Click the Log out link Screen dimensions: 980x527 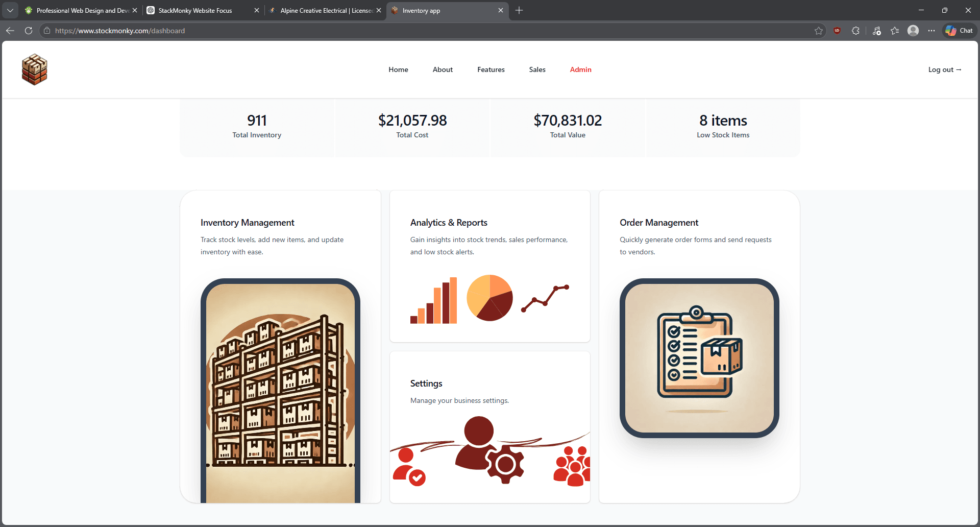[x=944, y=69]
